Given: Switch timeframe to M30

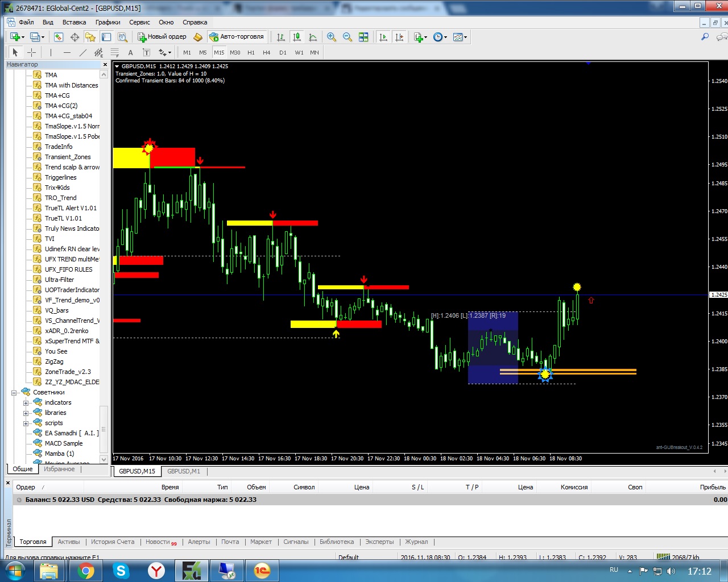Looking at the screenshot, I should point(235,52).
